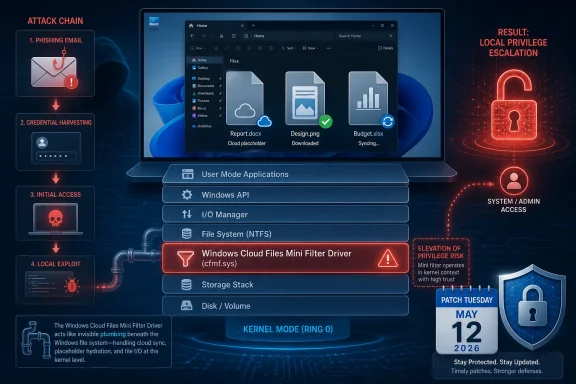Screen dimensions: 576x384
Task: Open the Design.png file thumbnail
Action: (305, 98)
